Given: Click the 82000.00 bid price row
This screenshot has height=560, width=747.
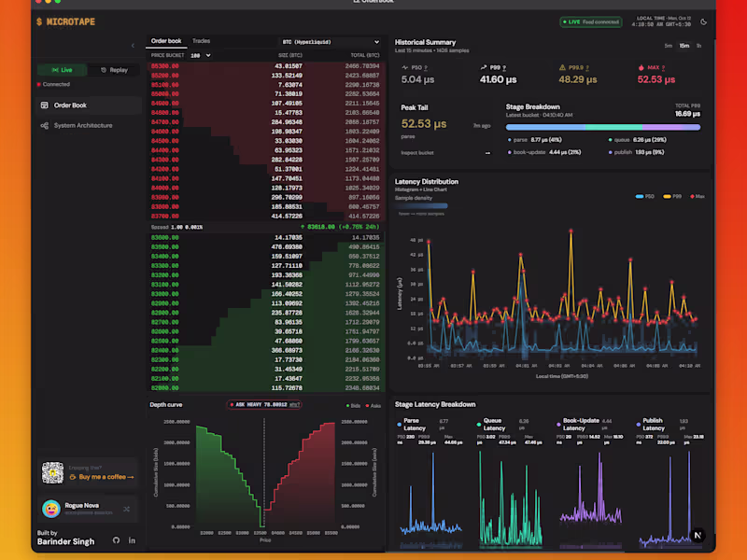Looking at the screenshot, I should pyautogui.click(x=265, y=388).
